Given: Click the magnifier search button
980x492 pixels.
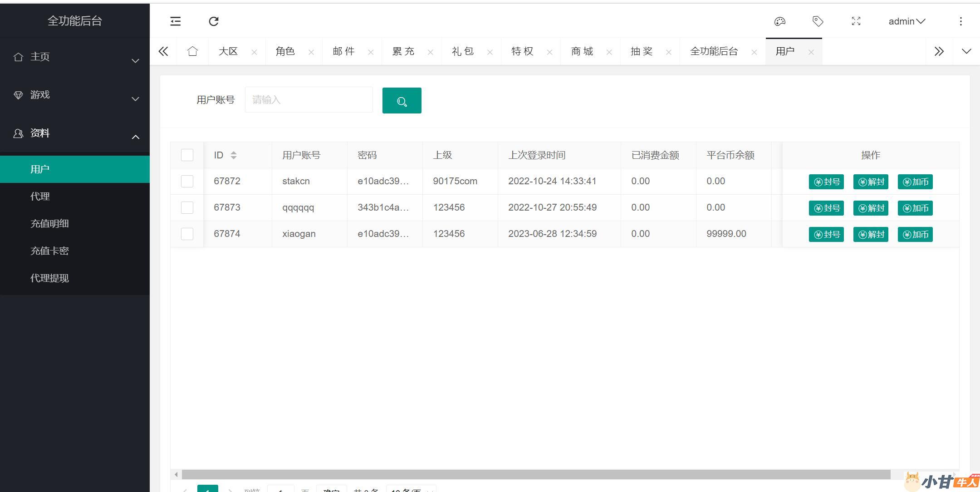Looking at the screenshot, I should coord(402,101).
